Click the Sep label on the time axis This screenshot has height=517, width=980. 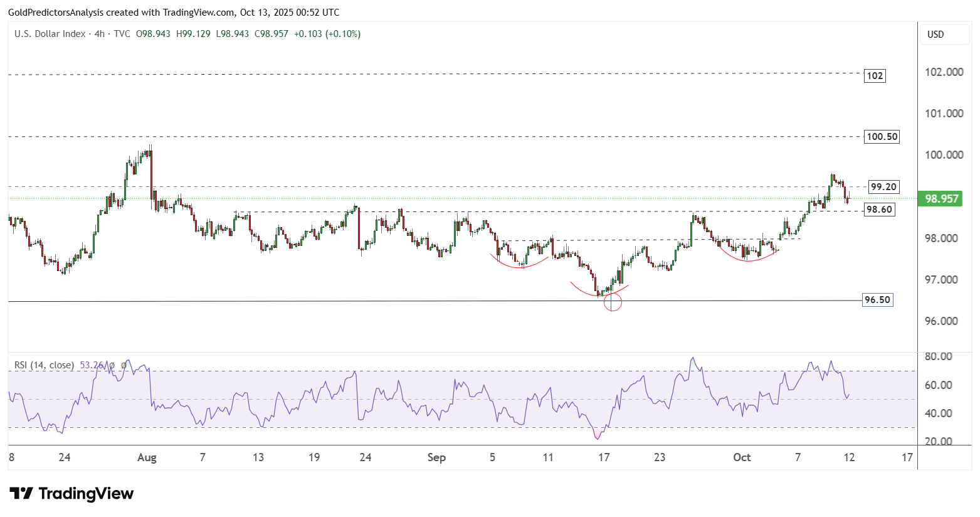click(x=436, y=457)
